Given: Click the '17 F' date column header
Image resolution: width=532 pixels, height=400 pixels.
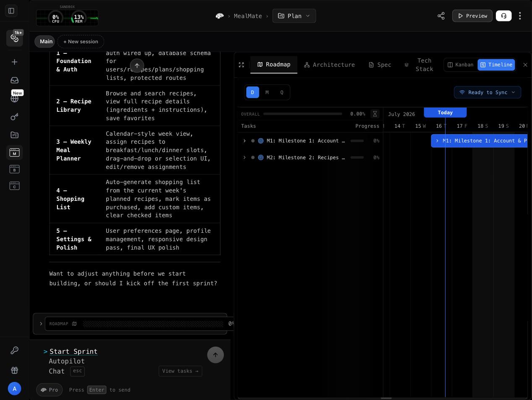Looking at the screenshot, I should click(462, 126).
